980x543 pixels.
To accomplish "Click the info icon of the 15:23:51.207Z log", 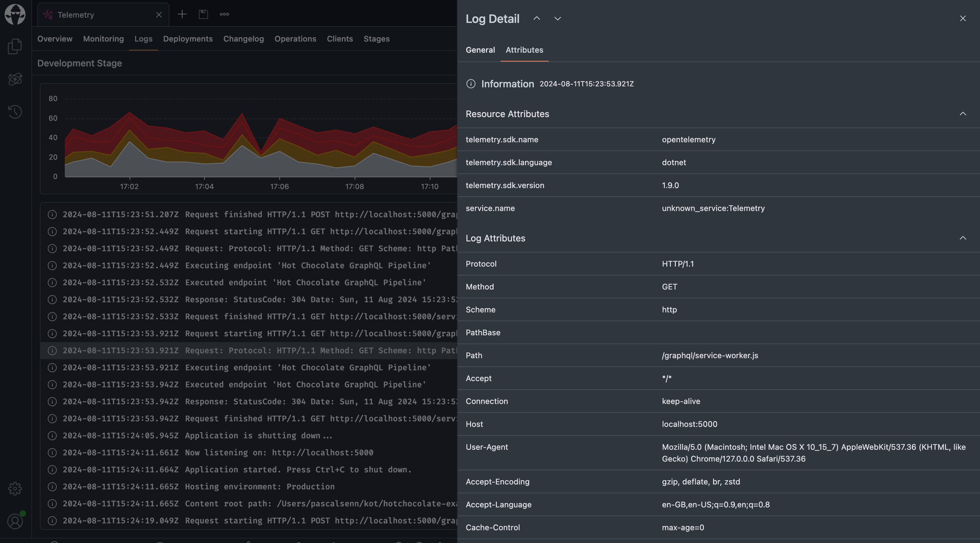I will click(52, 215).
